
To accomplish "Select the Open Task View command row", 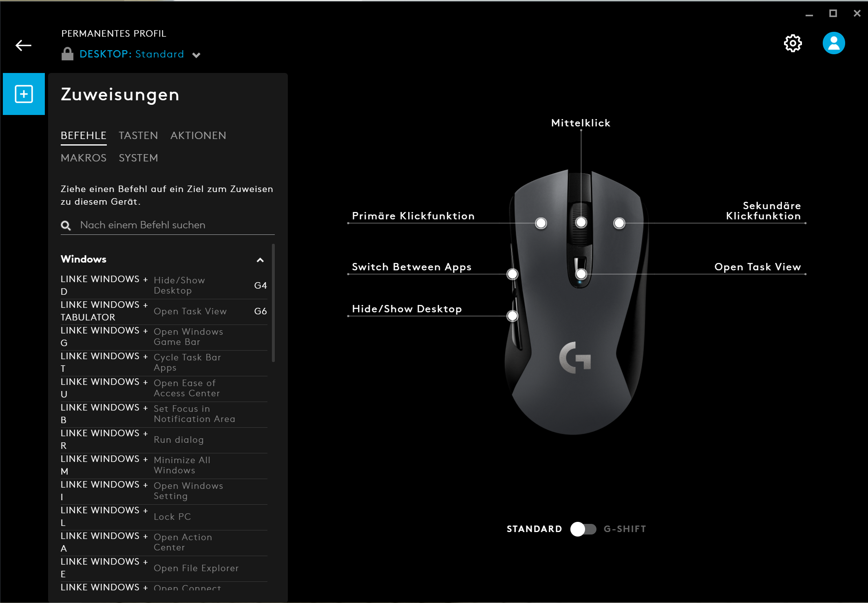I will [164, 311].
